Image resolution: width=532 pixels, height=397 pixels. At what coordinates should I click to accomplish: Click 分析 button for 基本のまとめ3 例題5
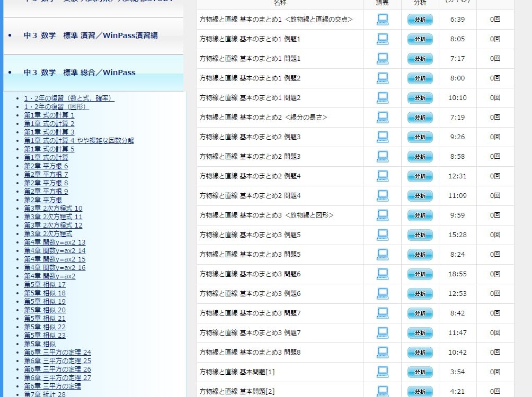pyautogui.click(x=420, y=235)
